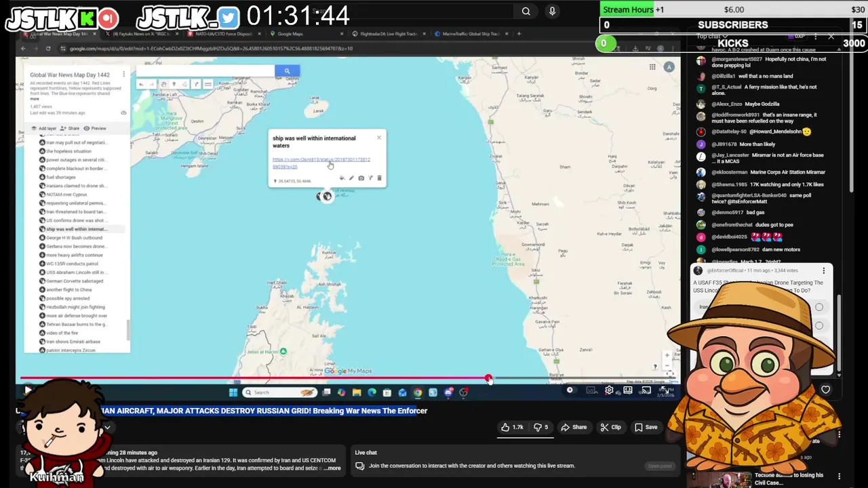Click the map search input field
Image resolution: width=868 pixels, height=488 pixels.
[205, 70]
